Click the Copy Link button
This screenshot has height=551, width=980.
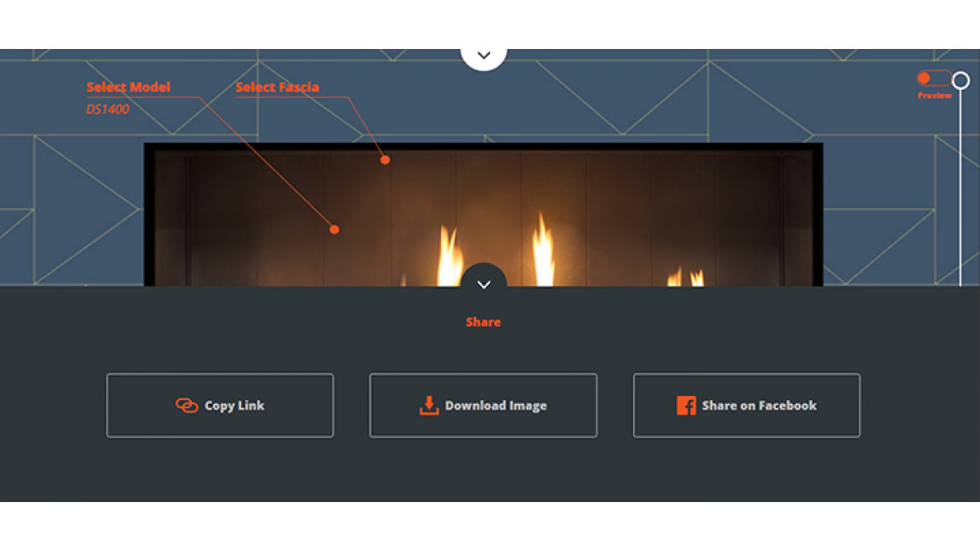(220, 406)
